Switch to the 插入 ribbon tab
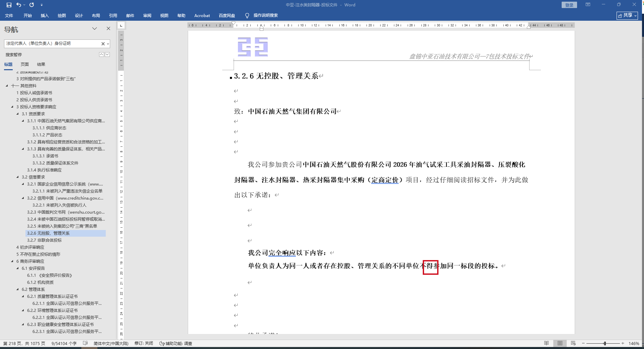The image size is (644, 349). (x=45, y=16)
